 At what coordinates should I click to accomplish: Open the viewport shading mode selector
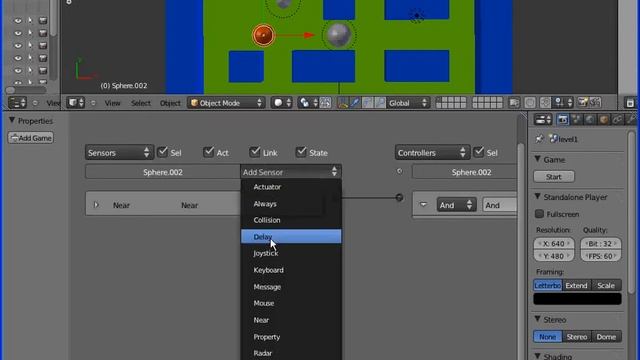[282, 103]
